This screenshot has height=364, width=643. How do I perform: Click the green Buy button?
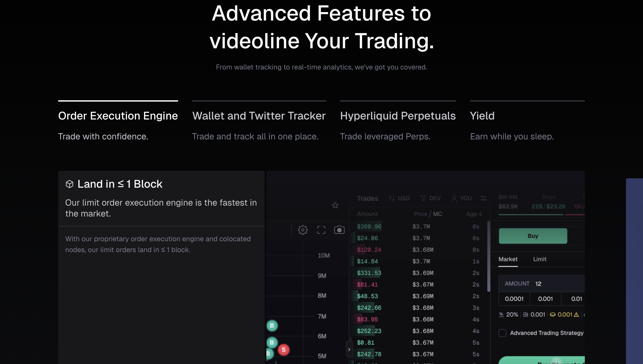pos(533,236)
